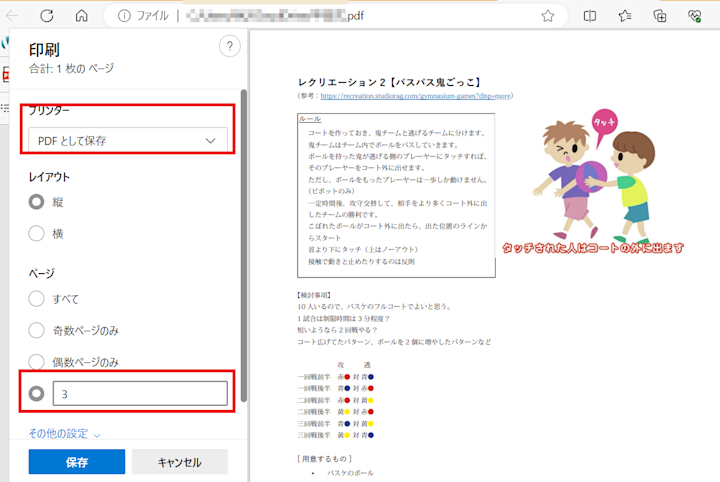Add page to favorites with star icon

coord(547,16)
